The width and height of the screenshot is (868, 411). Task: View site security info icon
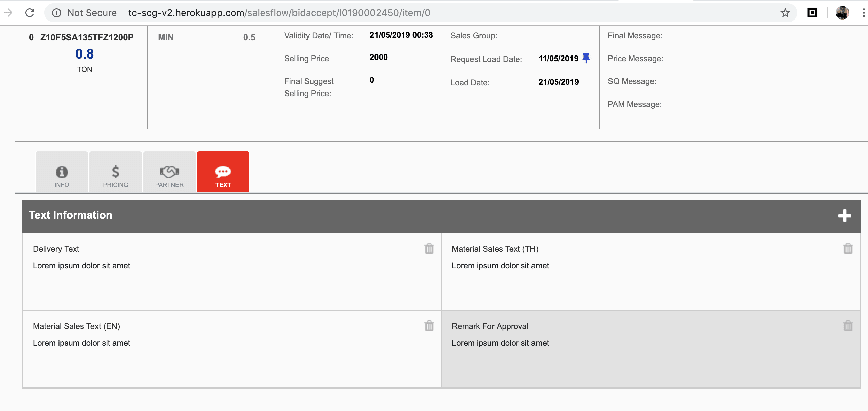click(56, 13)
